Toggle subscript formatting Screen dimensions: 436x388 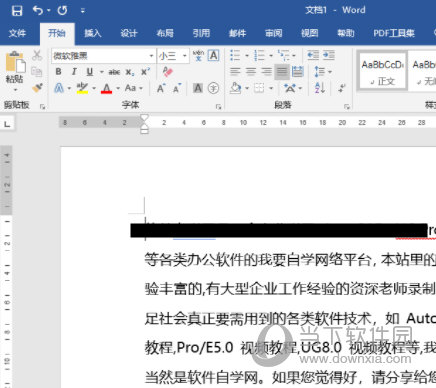[130, 72]
